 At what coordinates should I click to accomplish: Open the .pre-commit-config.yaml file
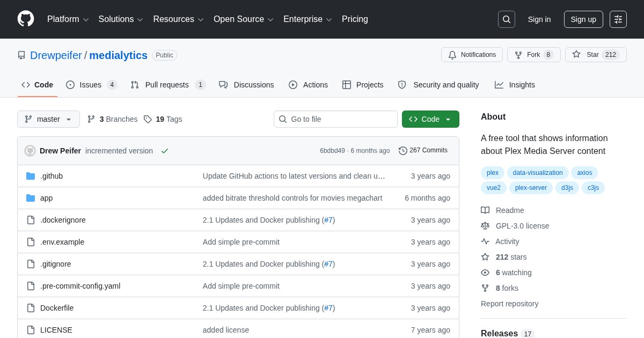pos(80,286)
